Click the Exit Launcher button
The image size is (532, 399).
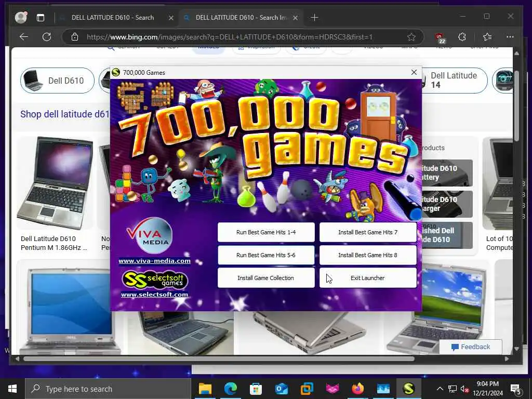pos(368,278)
